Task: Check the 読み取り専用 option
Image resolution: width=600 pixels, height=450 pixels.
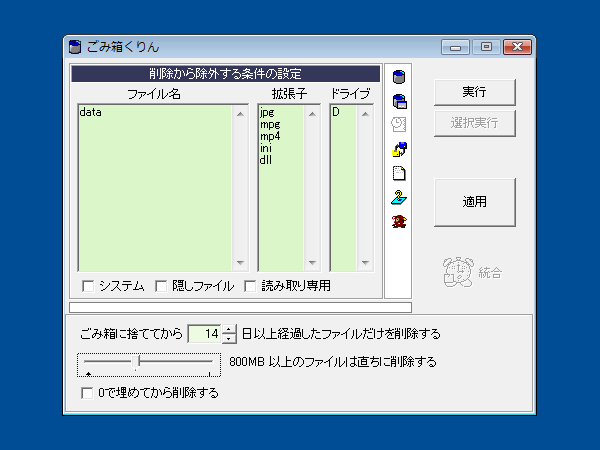Action: click(x=250, y=286)
